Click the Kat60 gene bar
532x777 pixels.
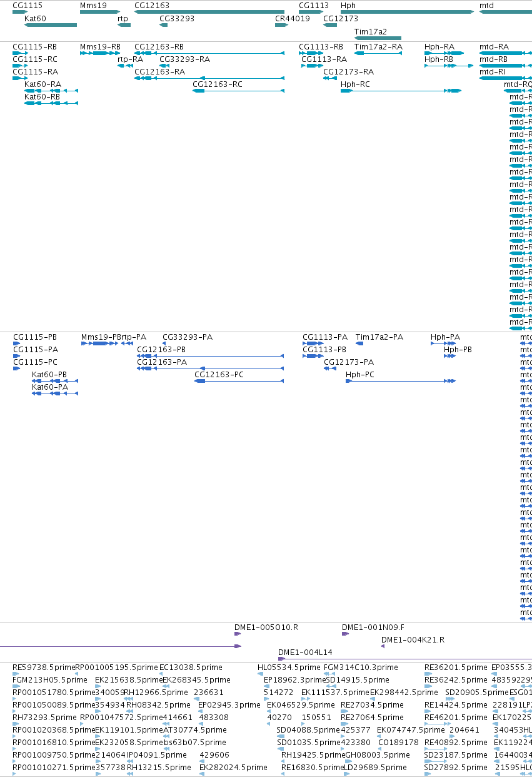[51, 25]
